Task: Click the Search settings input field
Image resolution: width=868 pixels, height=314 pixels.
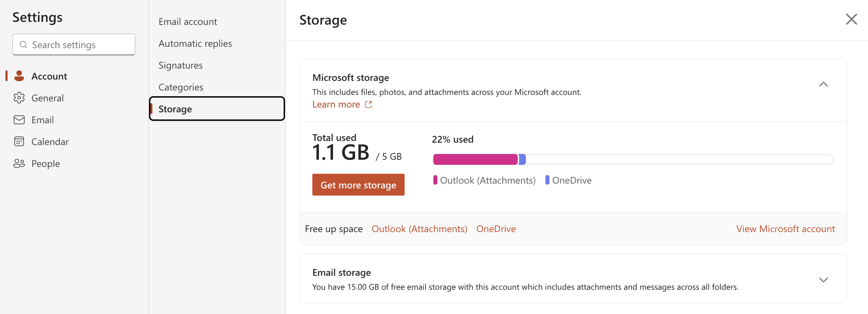Action: (x=74, y=44)
